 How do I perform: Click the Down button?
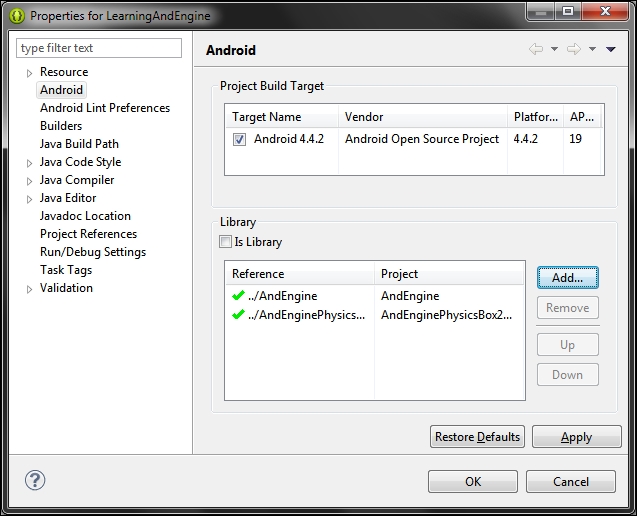point(568,375)
